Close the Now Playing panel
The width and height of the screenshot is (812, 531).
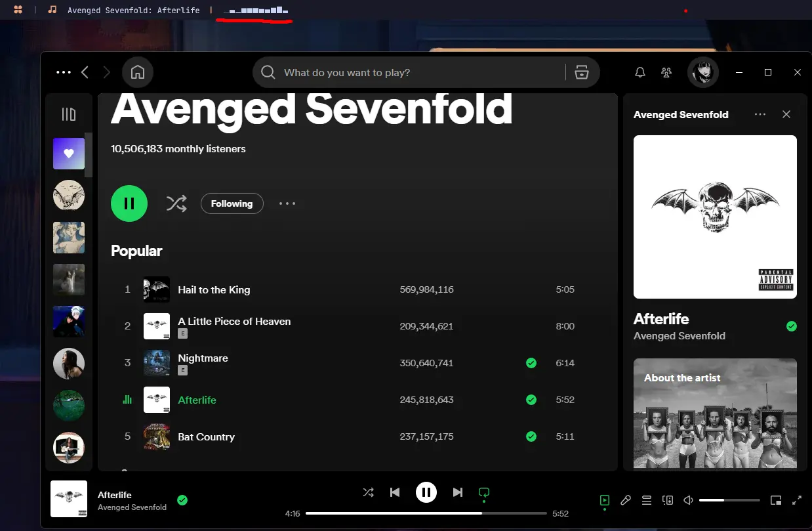[786, 114]
